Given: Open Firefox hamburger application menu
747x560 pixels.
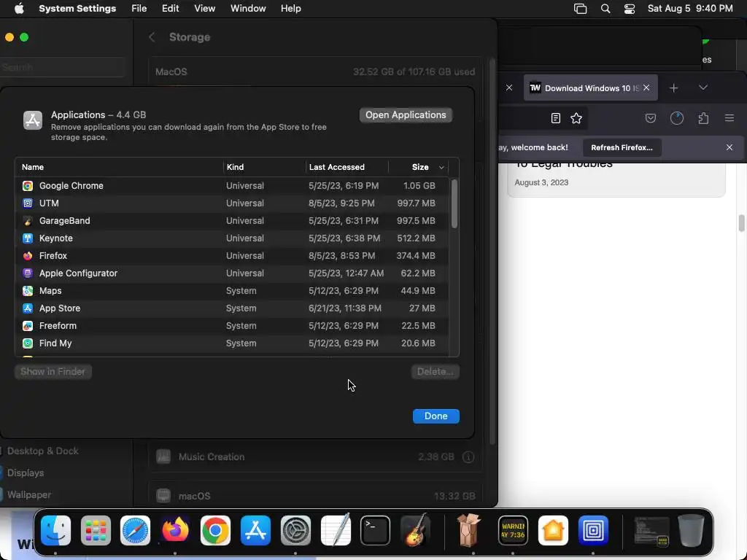Looking at the screenshot, I should pos(729,118).
